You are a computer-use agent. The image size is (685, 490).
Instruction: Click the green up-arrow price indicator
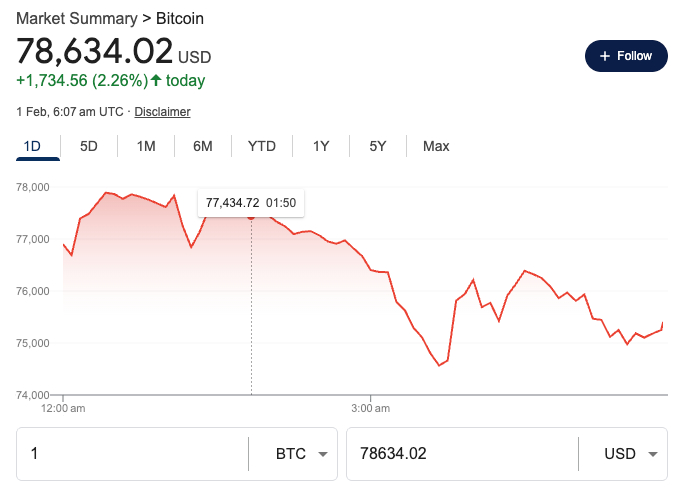tap(156, 80)
